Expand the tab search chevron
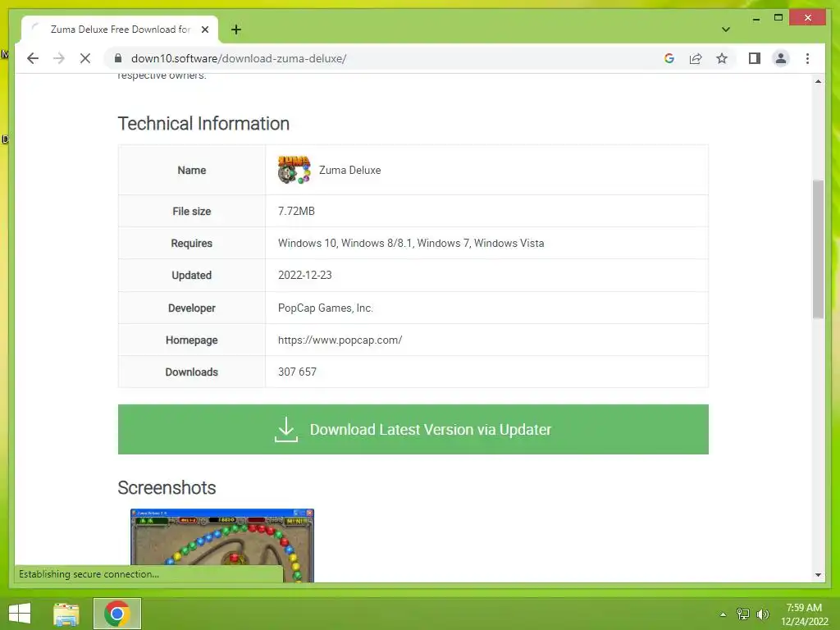The width and height of the screenshot is (840, 630). [726, 30]
